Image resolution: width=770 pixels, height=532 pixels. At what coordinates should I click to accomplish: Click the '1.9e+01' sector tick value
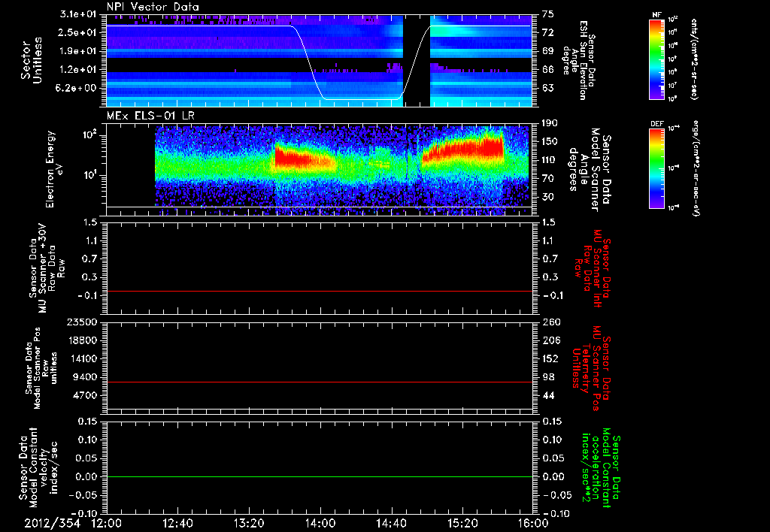point(79,51)
